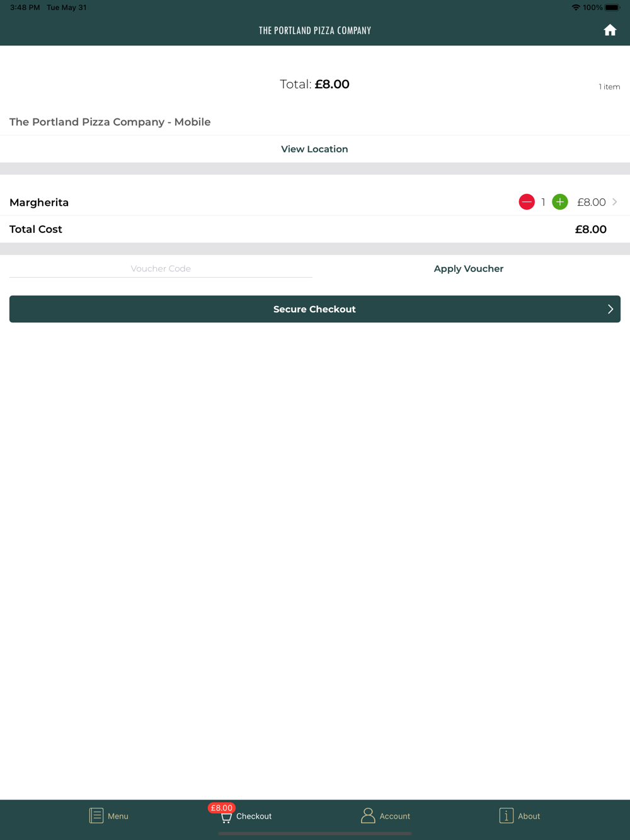Tap the 'Total: £8.00' summary text
The height and width of the screenshot is (840, 630).
(x=314, y=84)
